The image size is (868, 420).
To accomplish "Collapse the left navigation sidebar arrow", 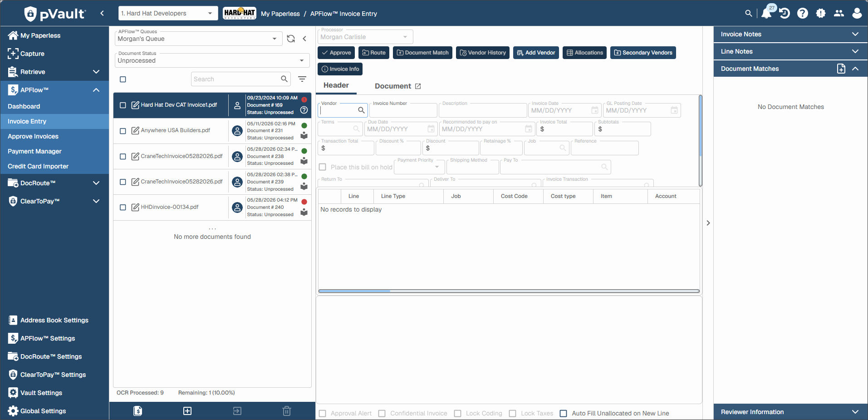I will 102,13.
